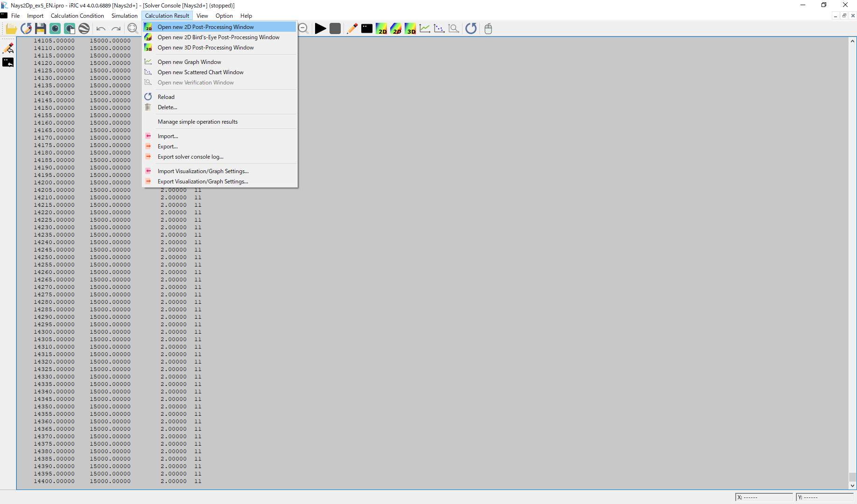Stop the simulation with the Stop square
Screen dimensions: 857x504
click(x=335, y=28)
